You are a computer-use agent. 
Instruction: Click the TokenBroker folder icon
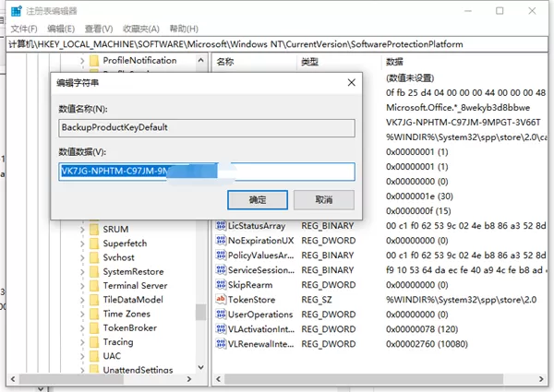pos(94,328)
